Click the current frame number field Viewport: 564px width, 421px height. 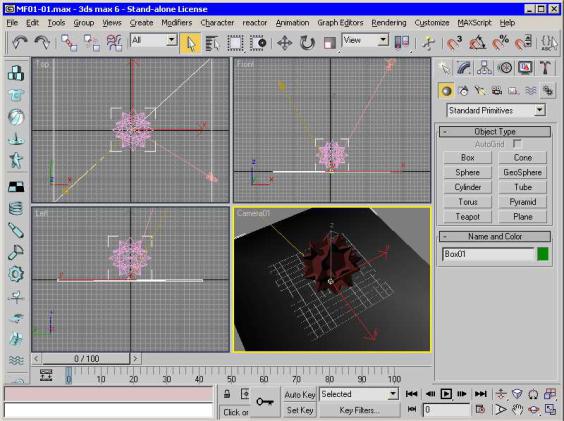[446, 410]
